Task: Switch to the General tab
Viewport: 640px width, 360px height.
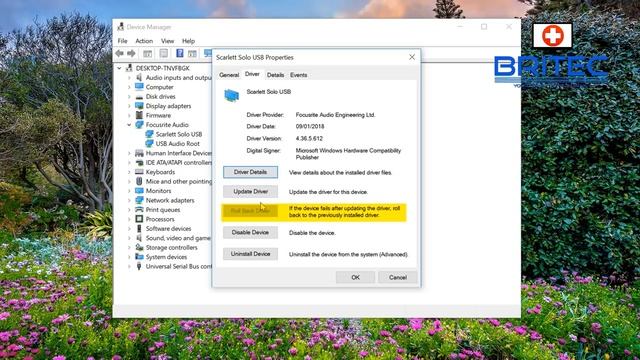Action: 229,75
